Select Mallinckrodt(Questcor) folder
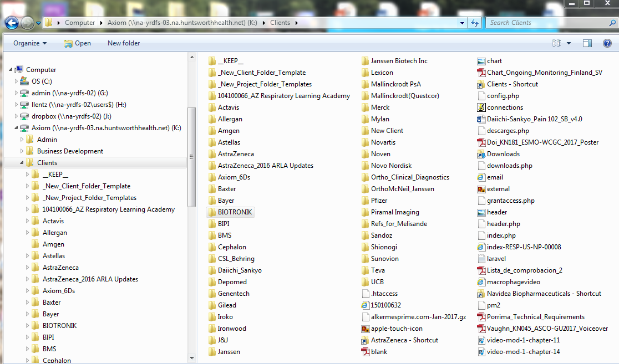Screen dimensions: 619x364 click(400, 96)
